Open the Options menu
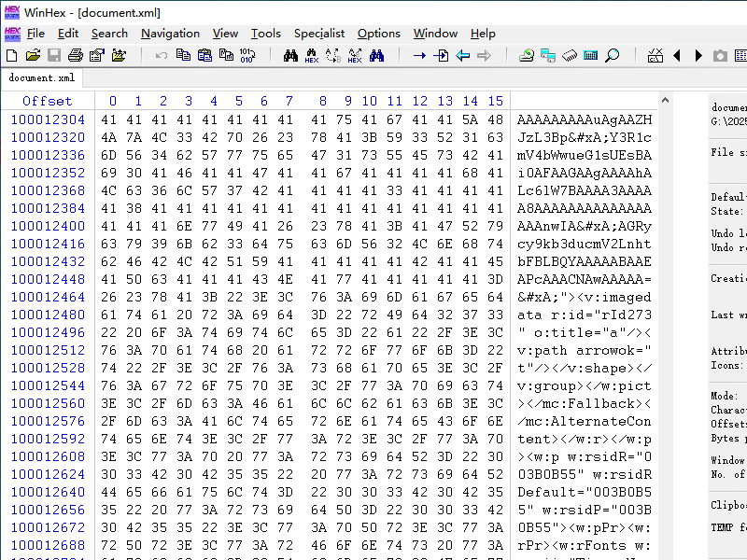The width and height of the screenshot is (747, 560). (x=379, y=34)
